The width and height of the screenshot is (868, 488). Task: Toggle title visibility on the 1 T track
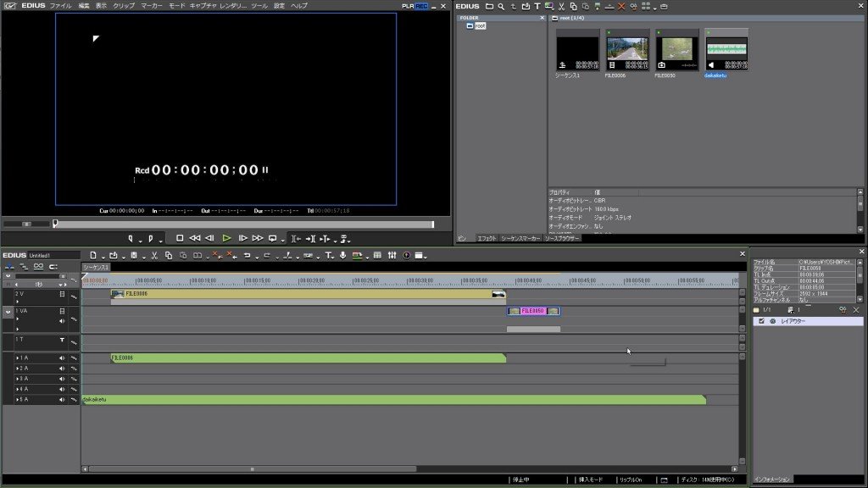pyautogui.click(x=62, y=340)
